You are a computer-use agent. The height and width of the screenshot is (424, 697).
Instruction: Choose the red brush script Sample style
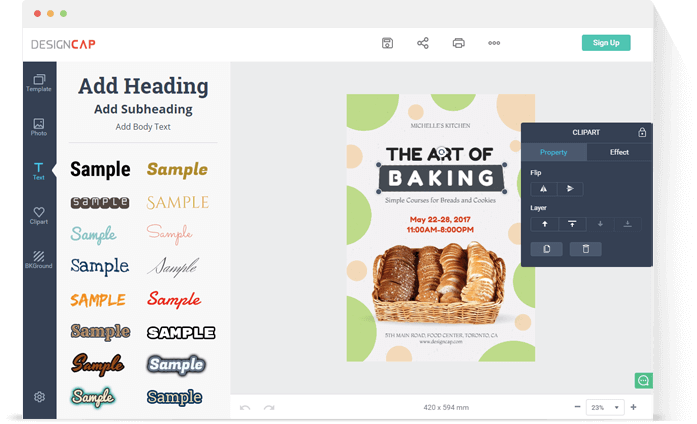pos(174,299)
